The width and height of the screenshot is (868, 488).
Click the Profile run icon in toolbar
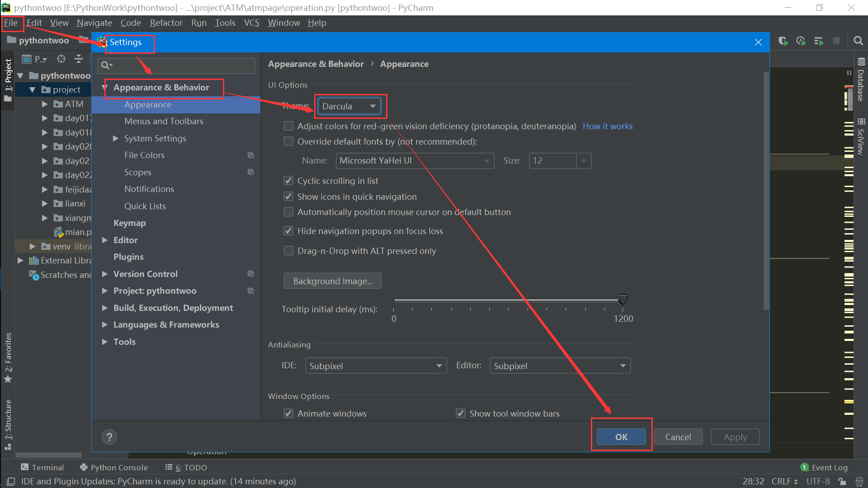tap(801, 41)
